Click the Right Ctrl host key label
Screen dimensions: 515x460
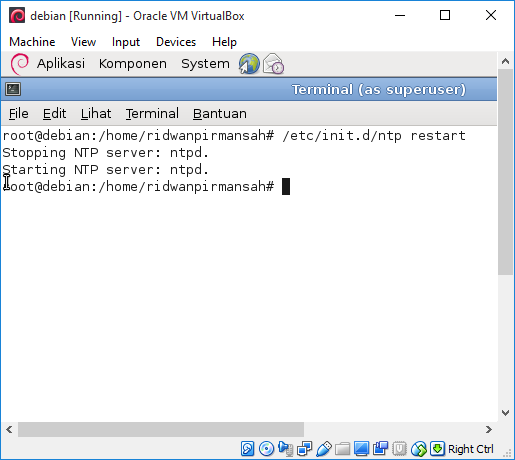471,449
